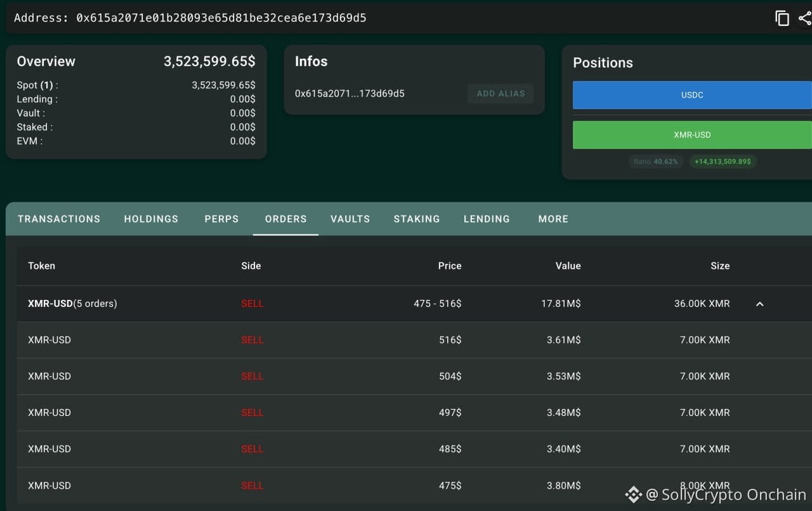The width and height of the screenshot is (812, 511).
Task: Click the 475$ order price
Action: coord(450,486)
